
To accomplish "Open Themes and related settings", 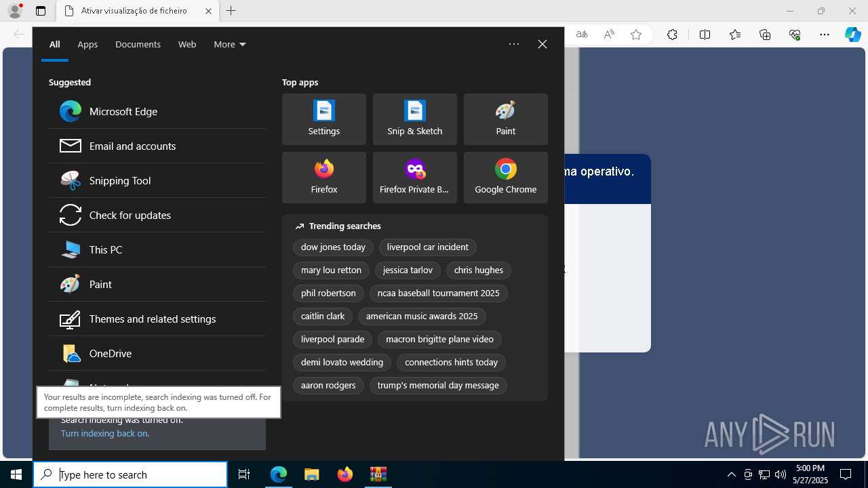I will pos(157,319).
